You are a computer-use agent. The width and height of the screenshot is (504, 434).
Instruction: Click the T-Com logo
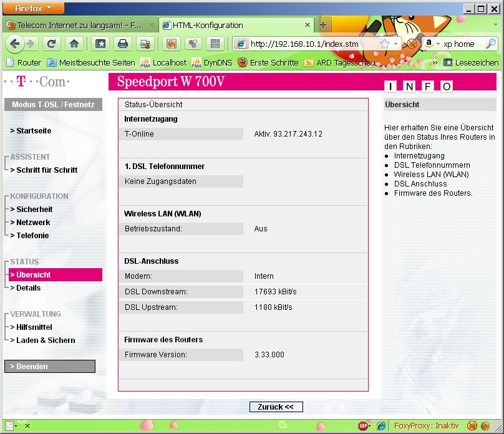[x=37, y=82]
